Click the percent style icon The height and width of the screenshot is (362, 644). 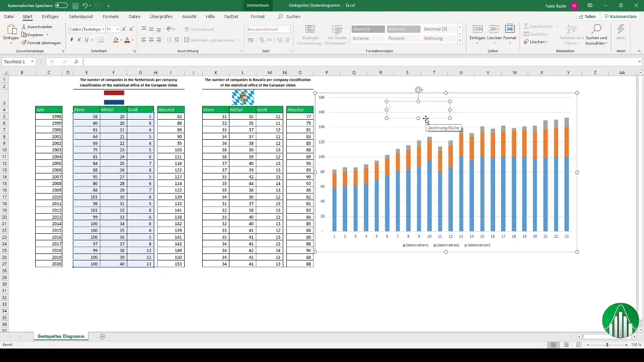(261, 40)
